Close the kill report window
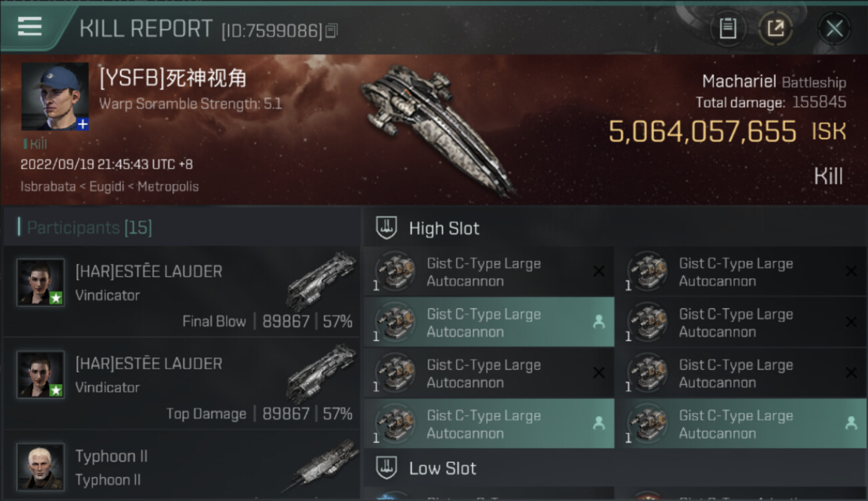The height and width of the screenshot is (501, 868). (834, 29)
